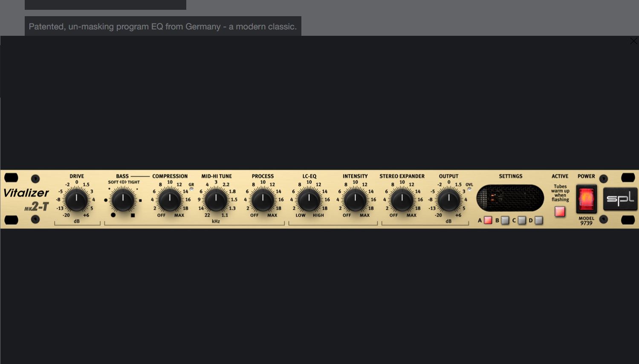Click the Vitalizer MK2-T logo
Screen dimensions: 639x364
click(26, 199)
